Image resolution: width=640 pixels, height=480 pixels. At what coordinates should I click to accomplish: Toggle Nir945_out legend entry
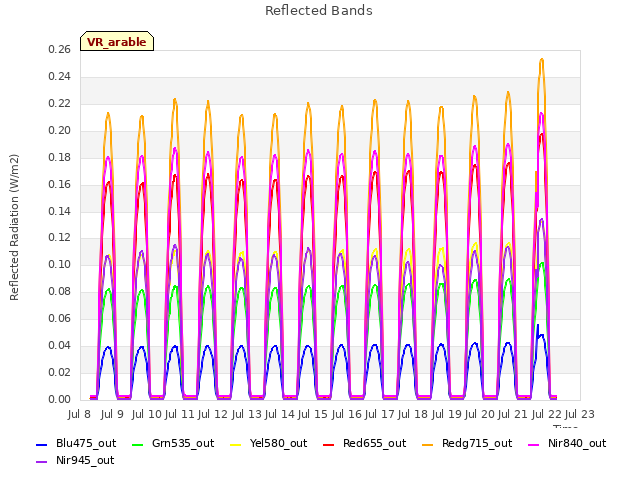pos(75,460)
